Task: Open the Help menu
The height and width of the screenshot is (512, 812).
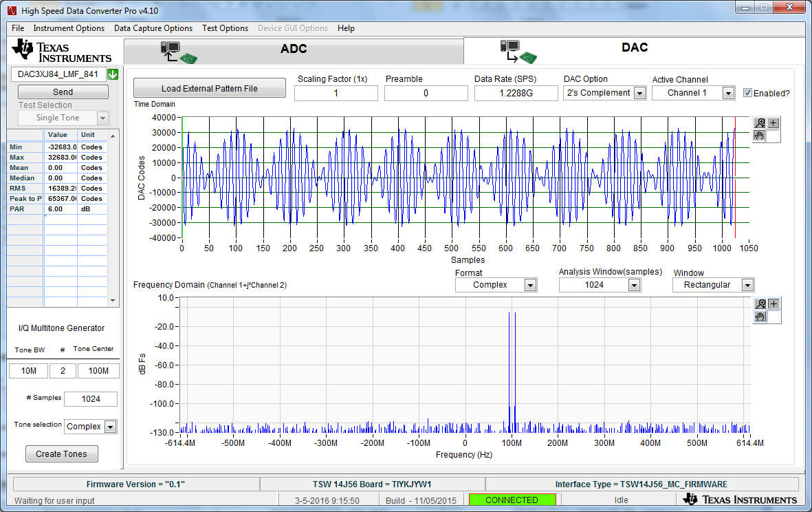Action: tap(346, 28)
